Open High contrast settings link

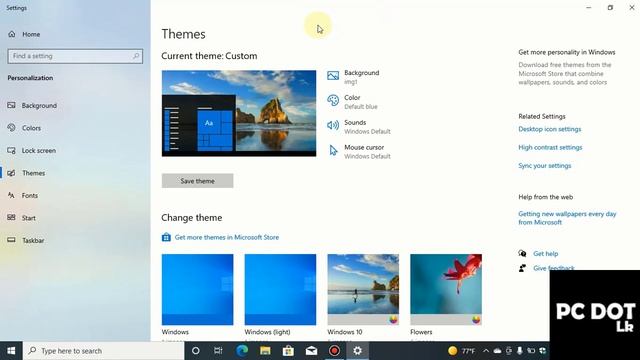[x=550, y=147]
